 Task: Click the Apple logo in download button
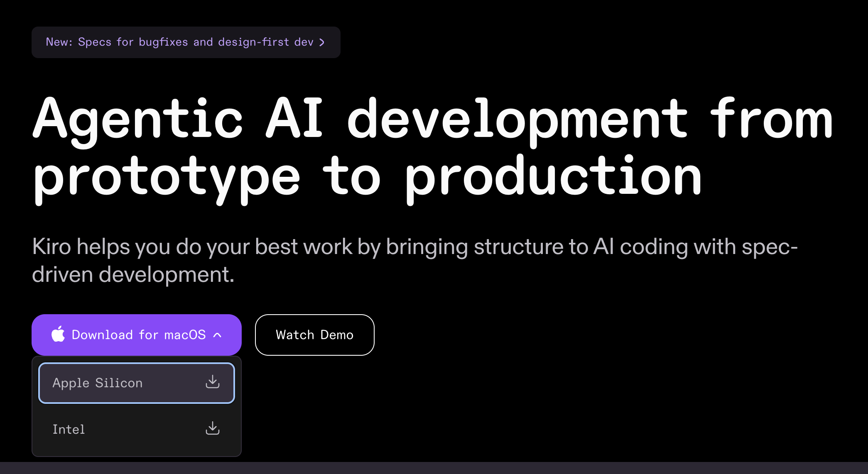[58, 334]
